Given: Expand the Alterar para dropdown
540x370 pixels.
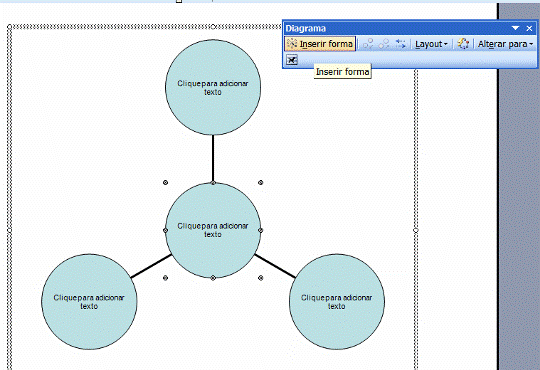Looking at the screenshot, I should click(505, 44).
